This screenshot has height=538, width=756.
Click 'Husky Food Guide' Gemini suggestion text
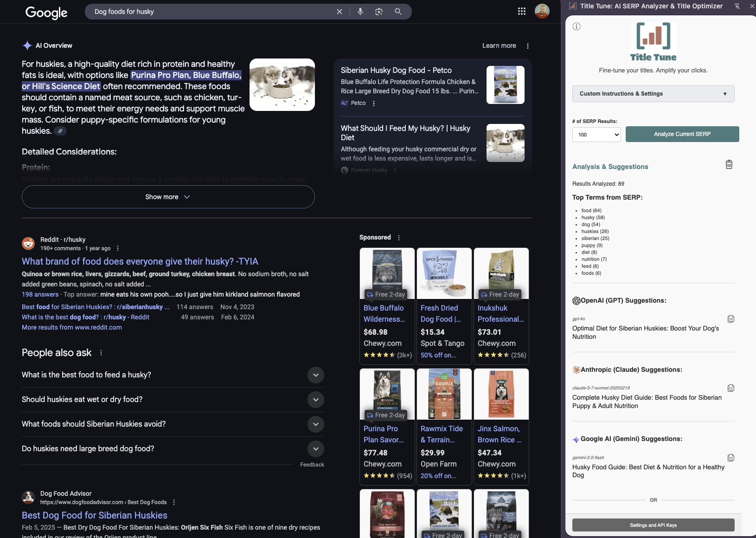[648, 471]
